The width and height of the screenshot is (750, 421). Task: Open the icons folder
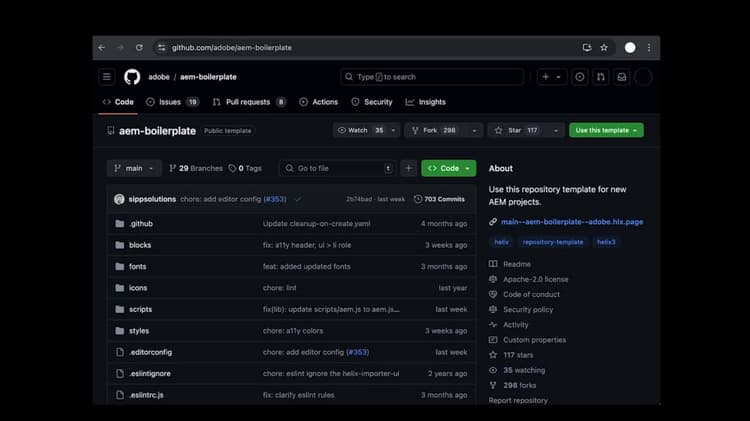pos(138,288)
